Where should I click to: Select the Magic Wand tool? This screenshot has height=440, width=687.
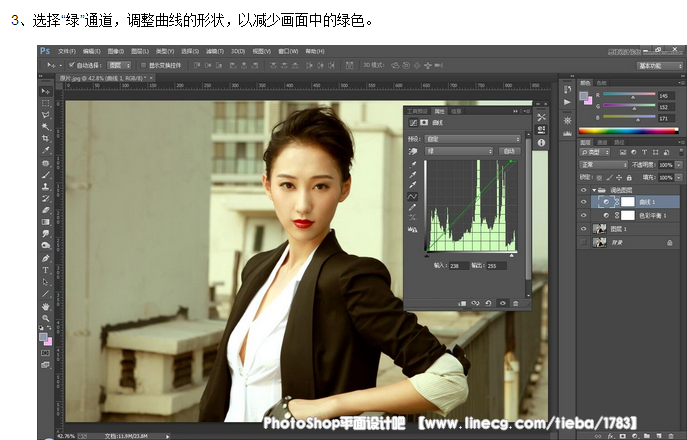tap(46, 127)
